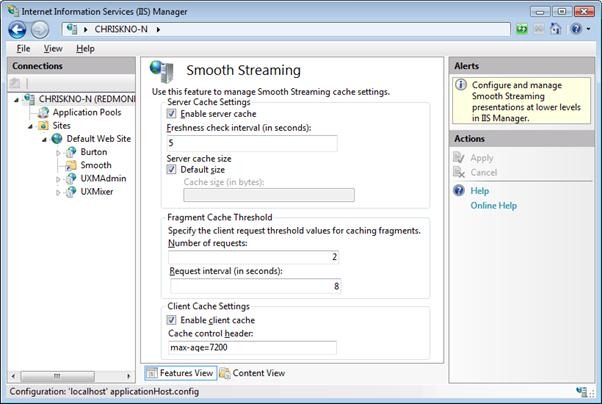Screen dimensions: 602x404
Task: Click the Request interval field
Action: pyautogui.click(x=255, y=286)
